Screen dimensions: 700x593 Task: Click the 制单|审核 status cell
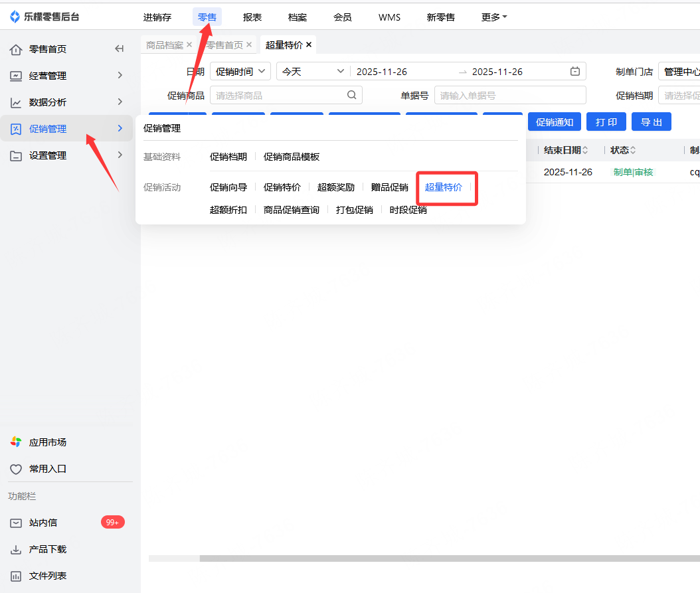coord(633,173)
